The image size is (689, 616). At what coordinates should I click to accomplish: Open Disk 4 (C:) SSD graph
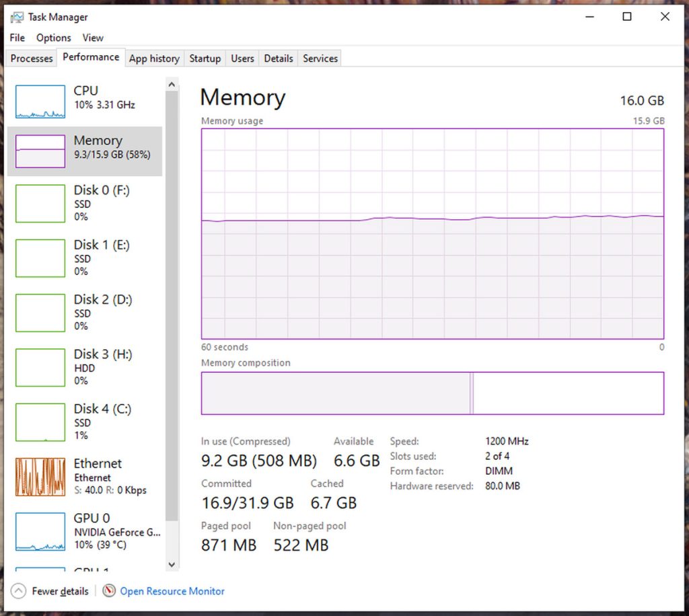40,422
